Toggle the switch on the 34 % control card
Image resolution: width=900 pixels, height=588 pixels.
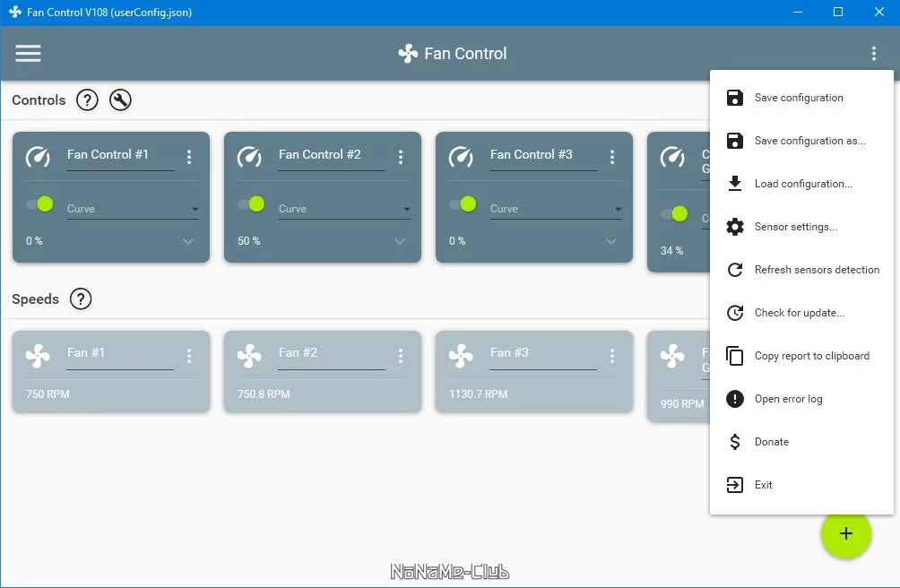click(675, 213)
